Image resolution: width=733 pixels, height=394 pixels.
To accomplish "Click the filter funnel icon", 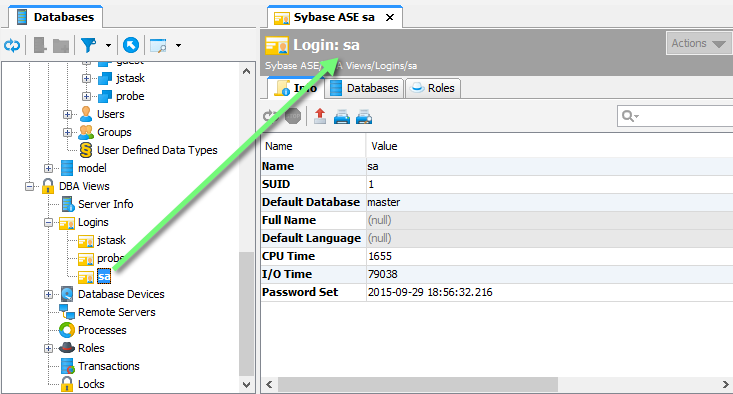I will 88,45.
